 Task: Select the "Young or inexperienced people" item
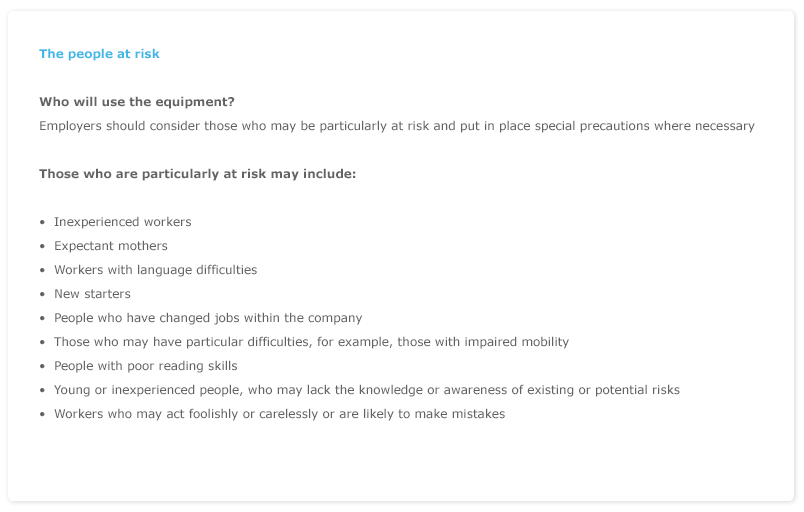pyautogui.click(x=366, y=390)
